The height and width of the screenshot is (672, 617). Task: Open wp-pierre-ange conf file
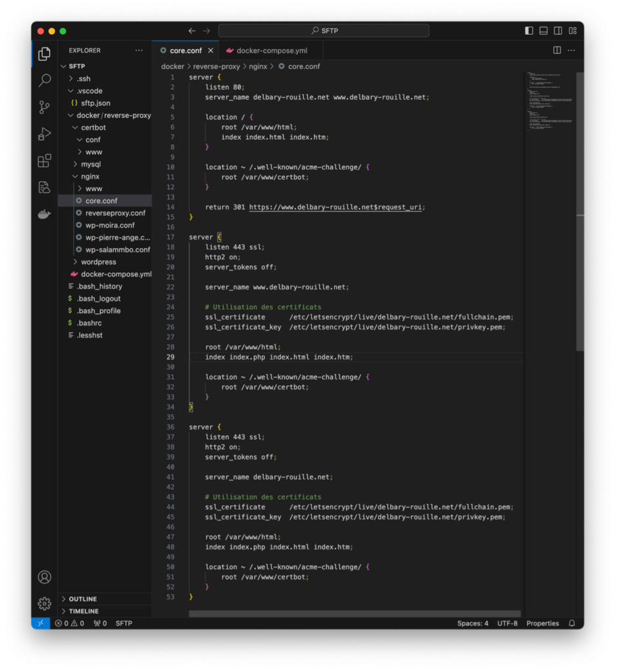(105, 238)
